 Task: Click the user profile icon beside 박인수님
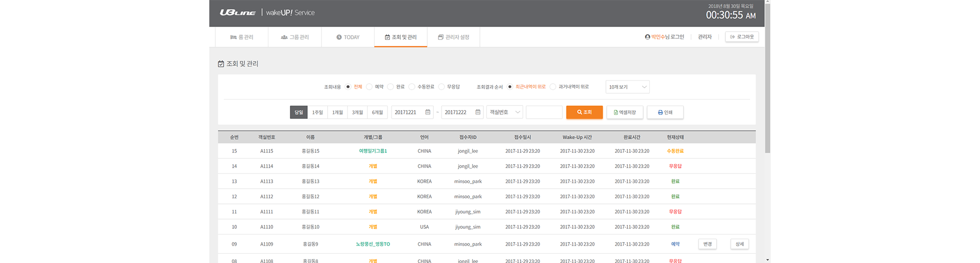tap(647, 37)
